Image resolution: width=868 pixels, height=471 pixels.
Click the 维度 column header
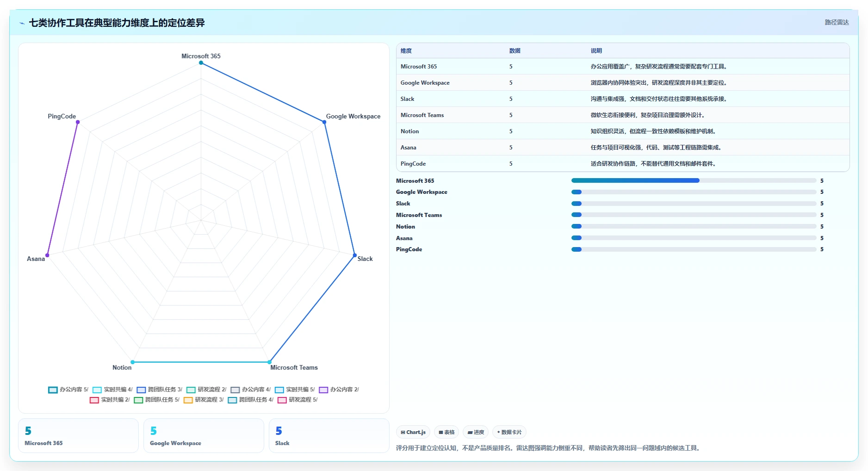tap(406, 51)
